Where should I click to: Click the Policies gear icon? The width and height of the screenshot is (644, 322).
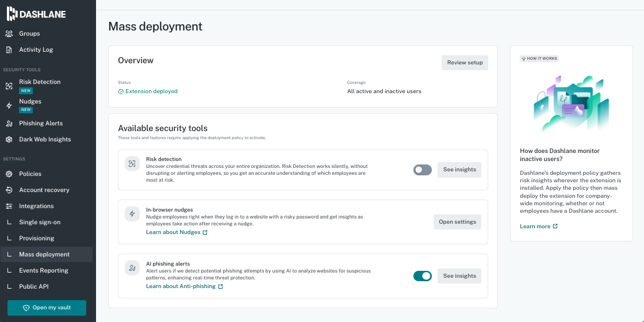[9, 174]
